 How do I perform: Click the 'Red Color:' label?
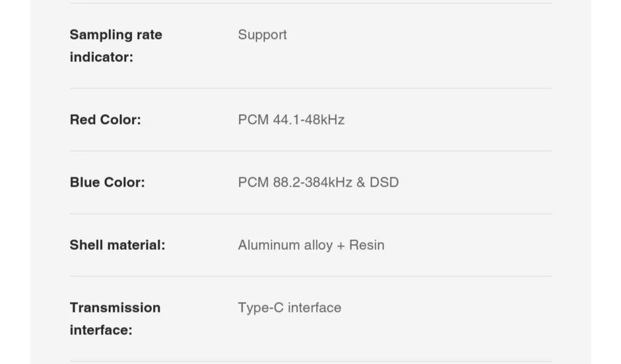click(x=106, y=119)
